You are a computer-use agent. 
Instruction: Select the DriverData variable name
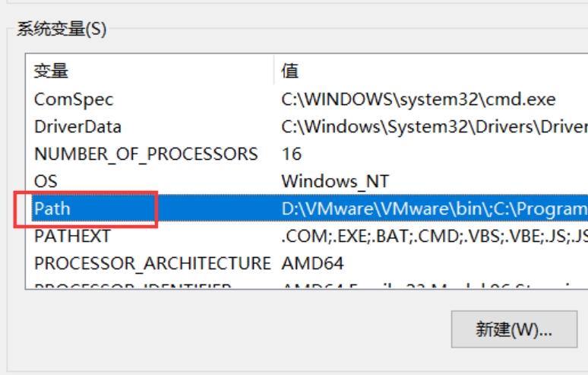77,127
